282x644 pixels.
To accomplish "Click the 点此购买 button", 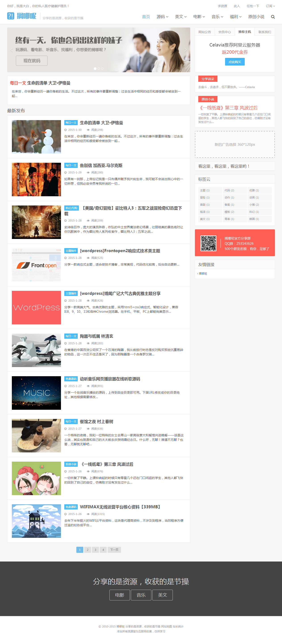I will coord(234,62).
